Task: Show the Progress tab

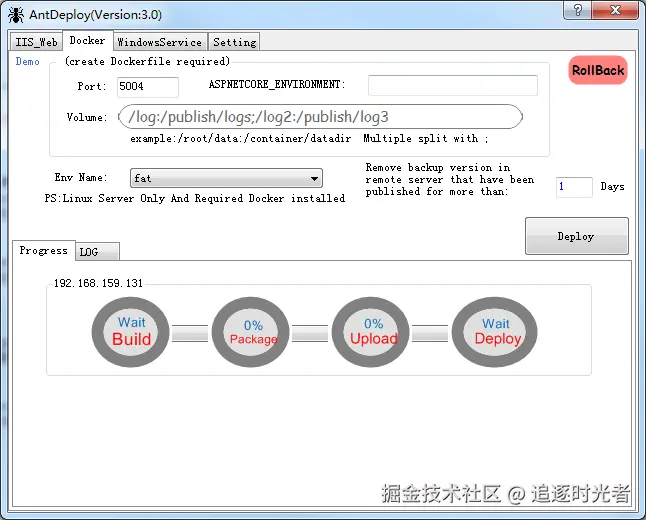Action: tap(44, 250)
